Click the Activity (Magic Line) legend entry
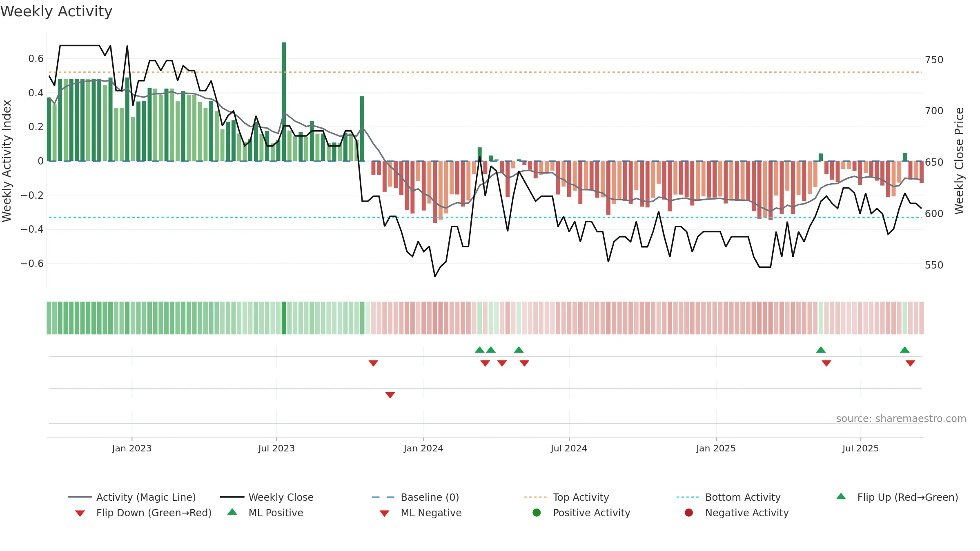 pyautogui.click(x=132, y=497)
